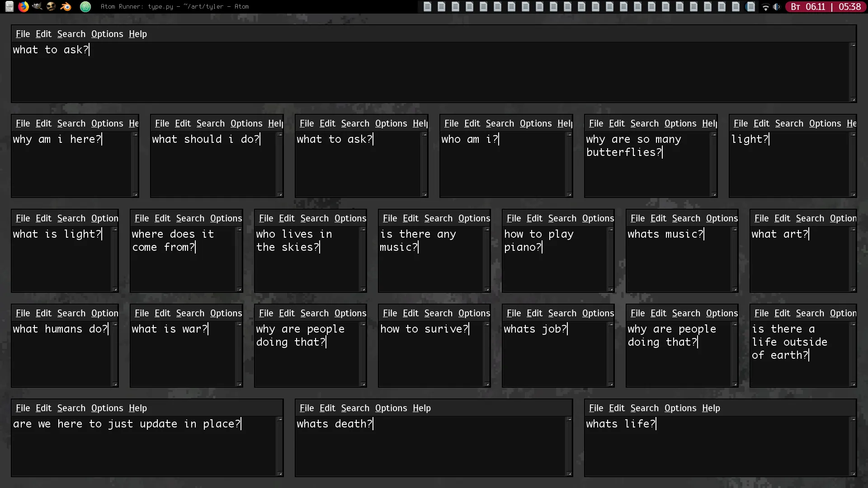868x488 pixels.
Task: Click text area containing 'whats music?'
Action: (x=678, y=262)
